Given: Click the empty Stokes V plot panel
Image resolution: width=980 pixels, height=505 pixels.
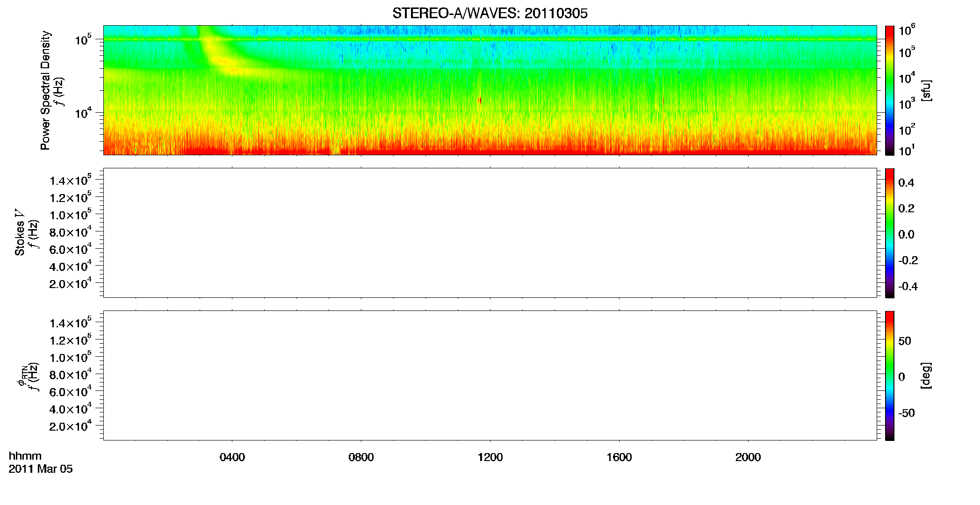Looking at the screenshot, I should click(490, 233).
